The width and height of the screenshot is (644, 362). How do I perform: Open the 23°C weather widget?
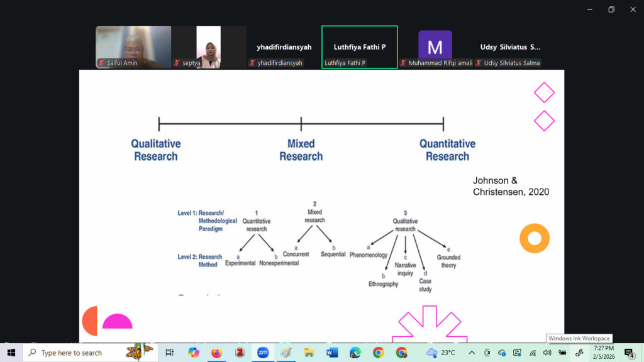[440, 353]
